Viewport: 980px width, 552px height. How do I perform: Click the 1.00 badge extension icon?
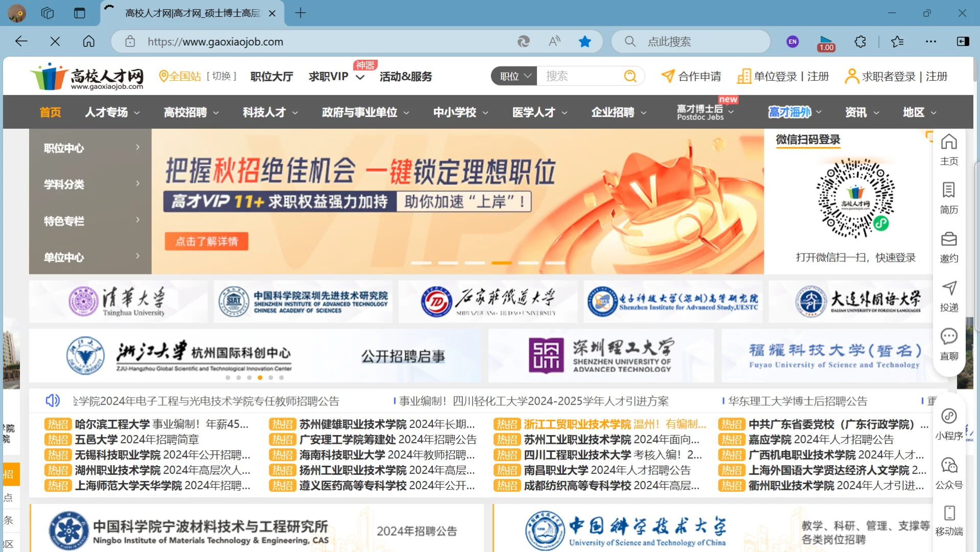coord(826,43)
